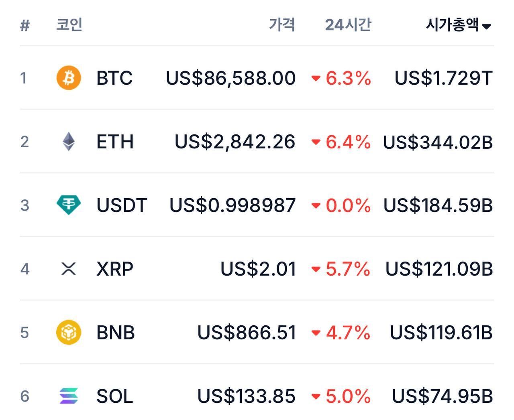This screenshot has width=514, height=420.
Task: Click the Solana striped logo icon
Action: [x=69, y=396]
